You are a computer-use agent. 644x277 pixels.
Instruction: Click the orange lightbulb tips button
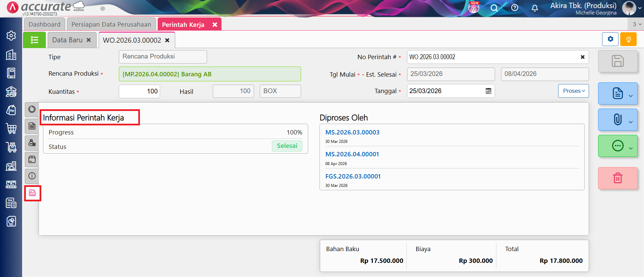point(628,39)
